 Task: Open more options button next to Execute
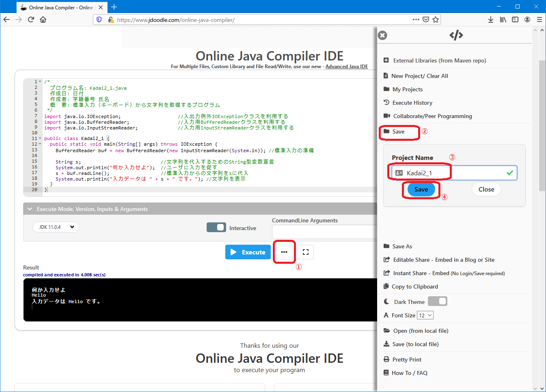point(284,252)
